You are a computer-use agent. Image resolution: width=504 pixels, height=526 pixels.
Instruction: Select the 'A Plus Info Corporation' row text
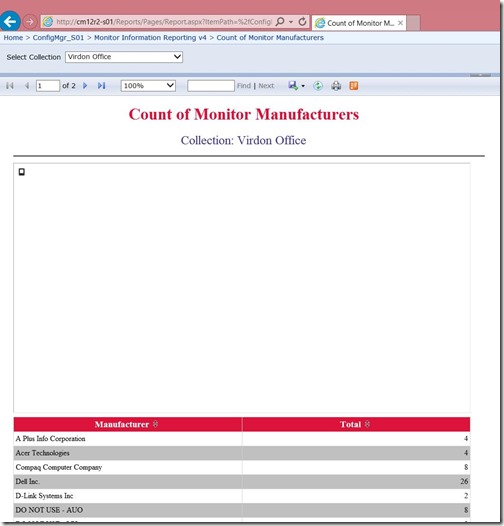50,439
